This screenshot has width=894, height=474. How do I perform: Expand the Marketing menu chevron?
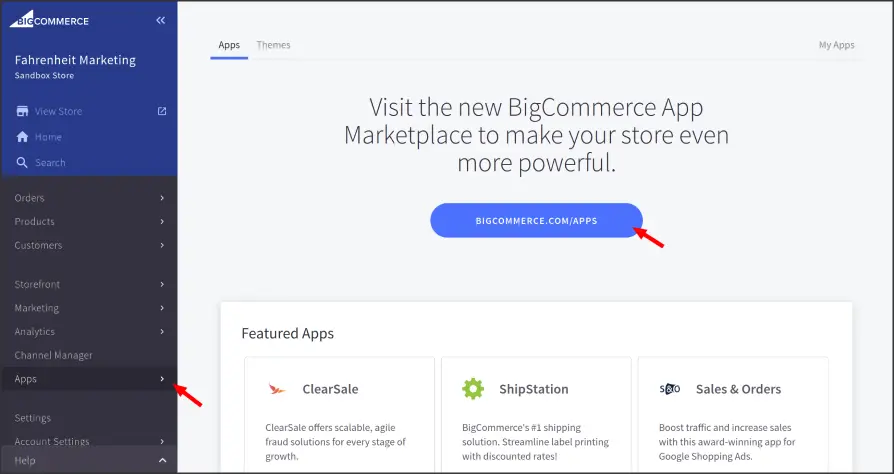[162, 308]
